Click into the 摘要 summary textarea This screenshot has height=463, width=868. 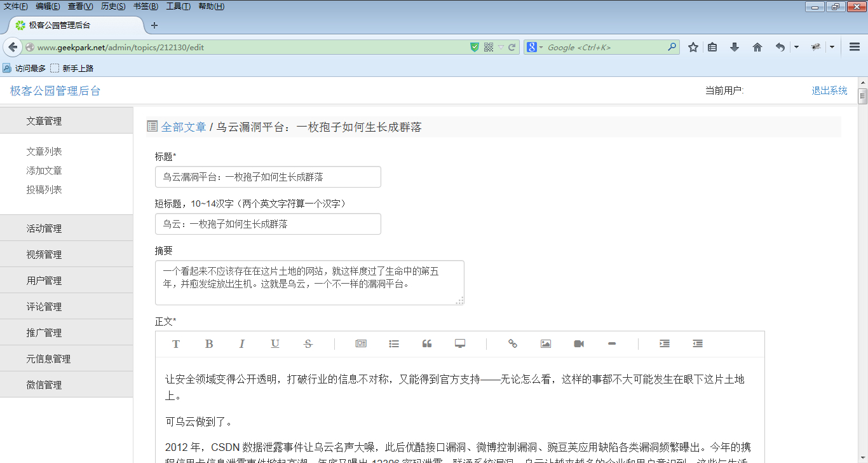[309, 282]
